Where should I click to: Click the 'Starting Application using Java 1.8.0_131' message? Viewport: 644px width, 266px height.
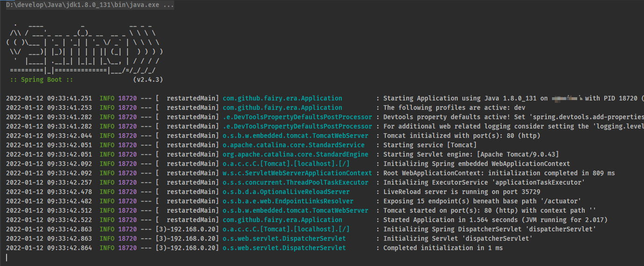tap(513, 98)
